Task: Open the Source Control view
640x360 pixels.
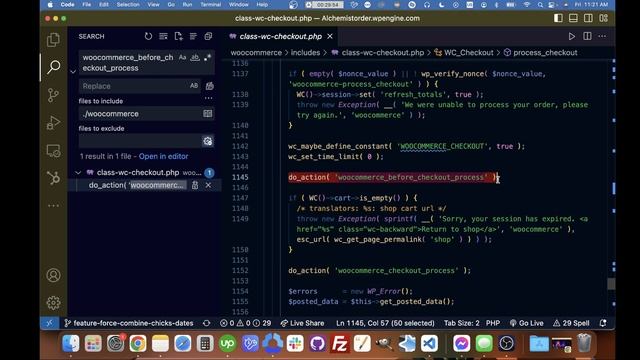Action: (x=53, y=95)
